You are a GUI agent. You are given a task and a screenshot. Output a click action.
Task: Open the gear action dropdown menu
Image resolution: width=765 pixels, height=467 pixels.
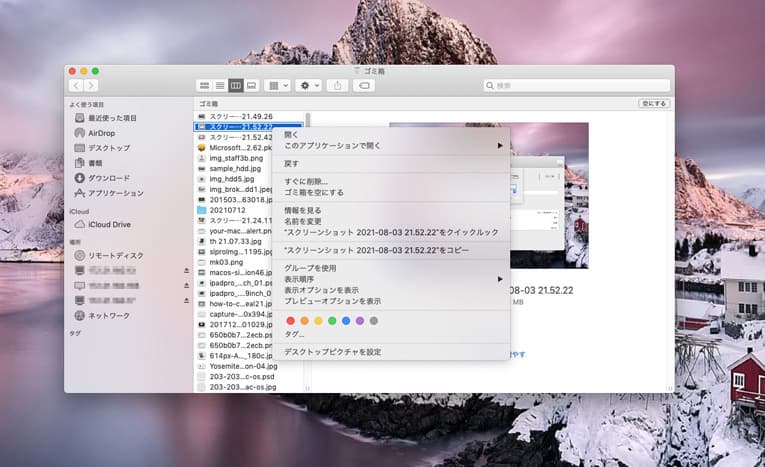pos(309,86)
